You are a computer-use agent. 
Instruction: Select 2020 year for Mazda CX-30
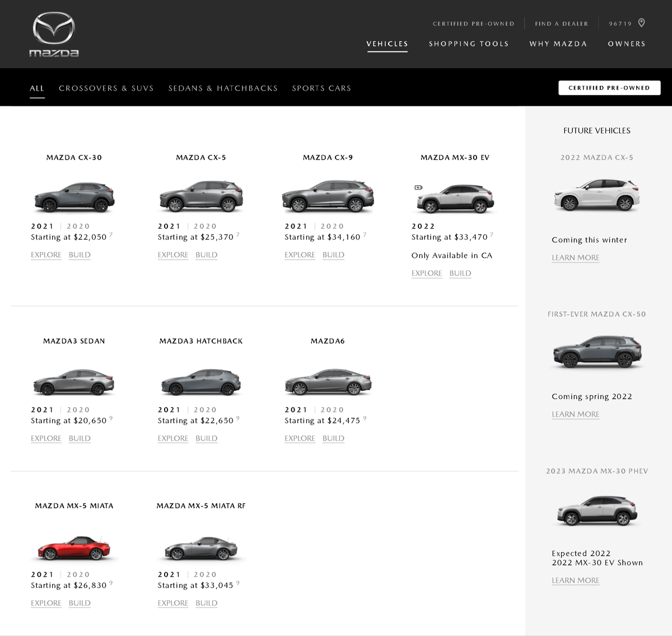tap(78, 226)
